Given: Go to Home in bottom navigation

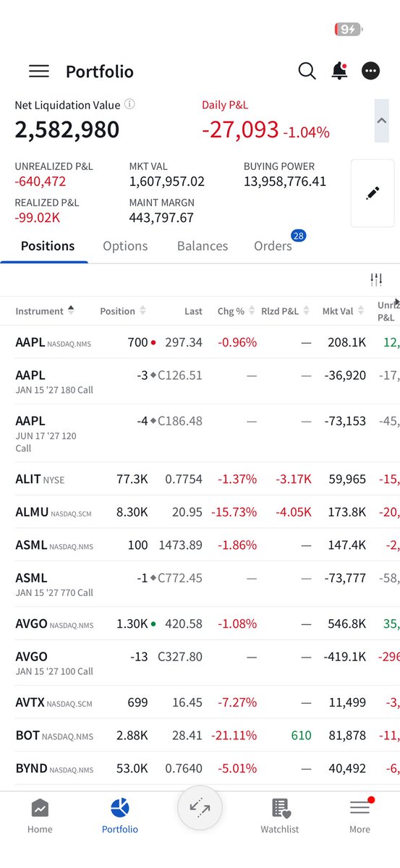Looking at the screenshot, I should 40,816.
